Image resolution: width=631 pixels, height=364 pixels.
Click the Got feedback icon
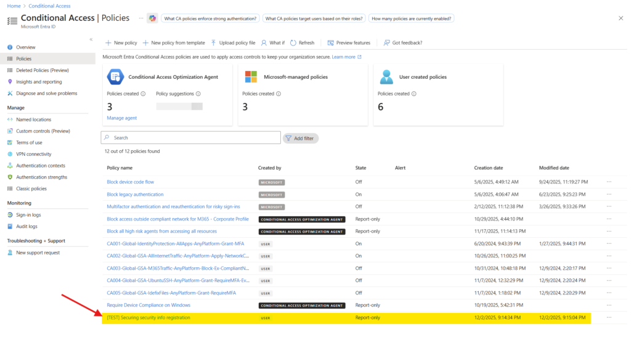click(x=386, y=42)
